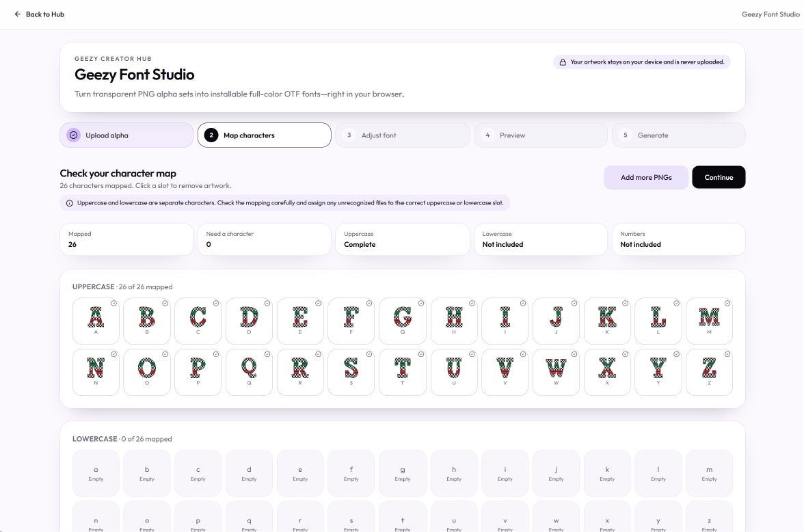Viewport: 804px width, 532px height.
Task: Click the empty lowercase e slot
Action: (301, 473)
